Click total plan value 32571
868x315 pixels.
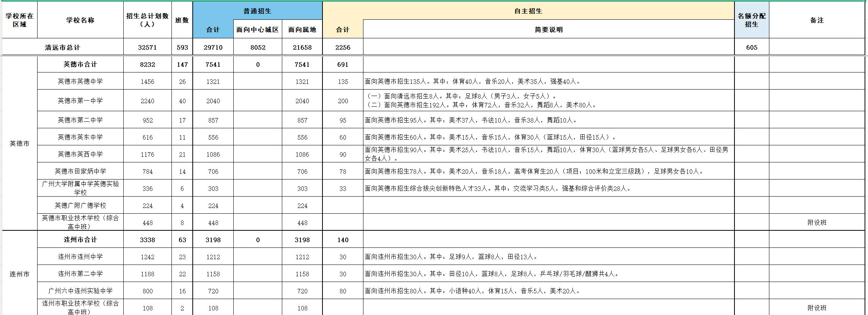click(x=148, y=47)
